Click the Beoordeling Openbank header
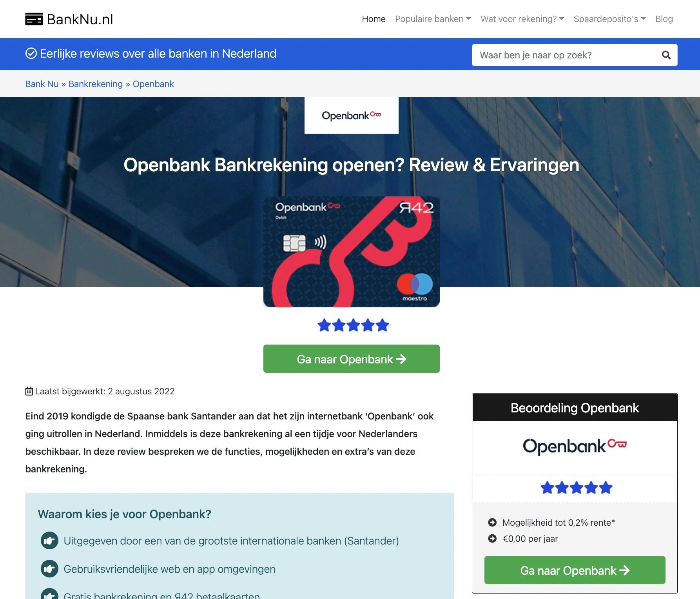Screen dimensions: 700x599 (x=575, y=408)
